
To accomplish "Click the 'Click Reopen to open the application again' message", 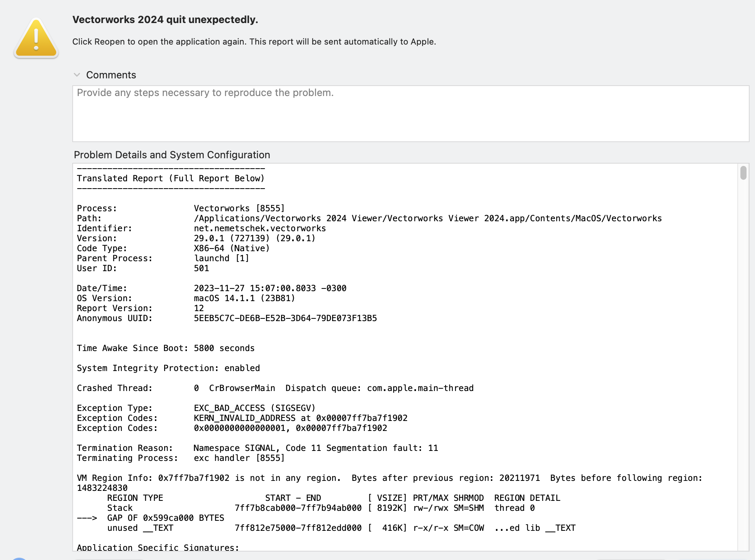I will [254, 41].
